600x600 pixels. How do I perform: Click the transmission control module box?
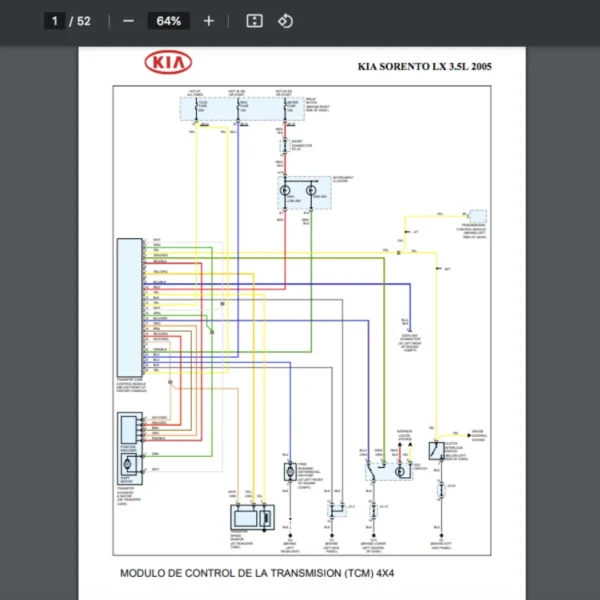coord(478,216)
